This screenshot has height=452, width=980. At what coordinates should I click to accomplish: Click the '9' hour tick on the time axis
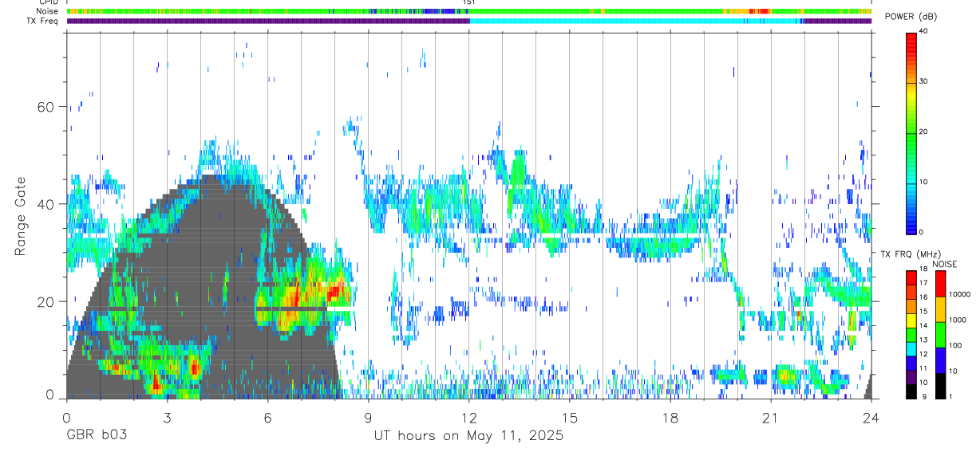click(369, 417)
